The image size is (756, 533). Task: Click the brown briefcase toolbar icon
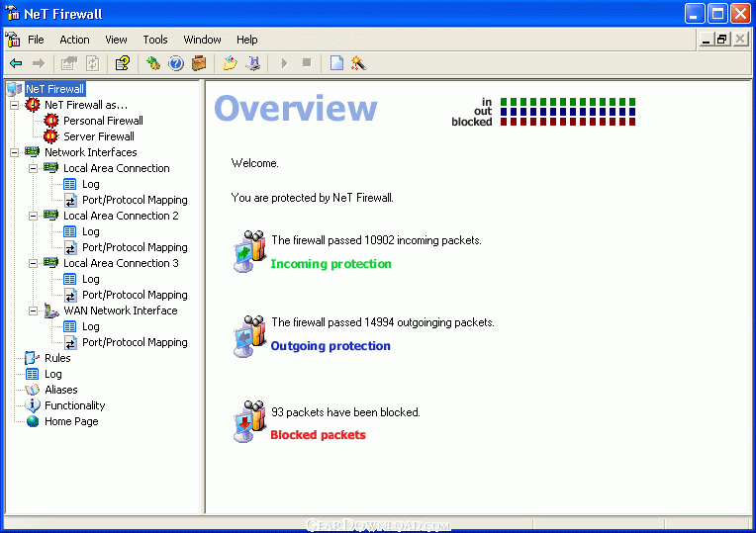[199, 63]
